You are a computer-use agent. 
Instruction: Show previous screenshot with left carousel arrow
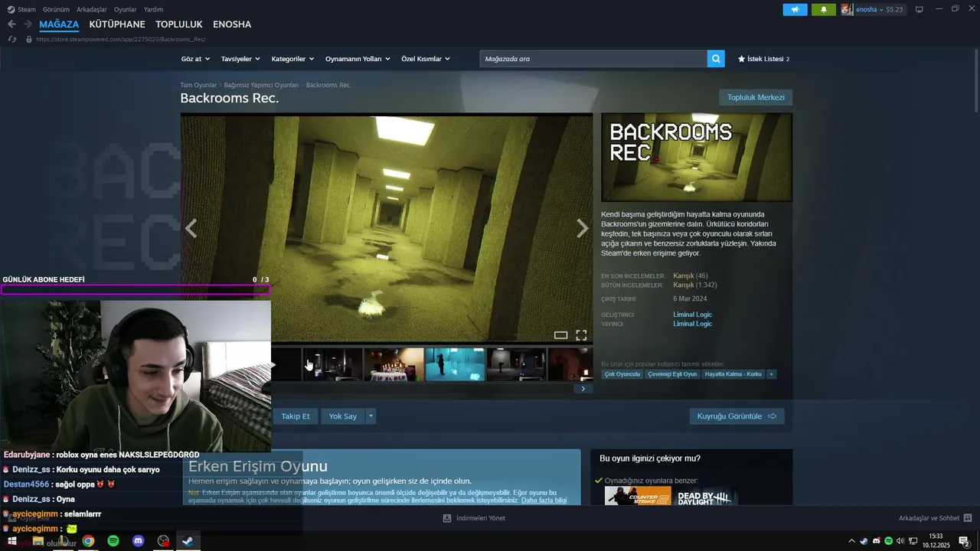click(x=191, y=228)
